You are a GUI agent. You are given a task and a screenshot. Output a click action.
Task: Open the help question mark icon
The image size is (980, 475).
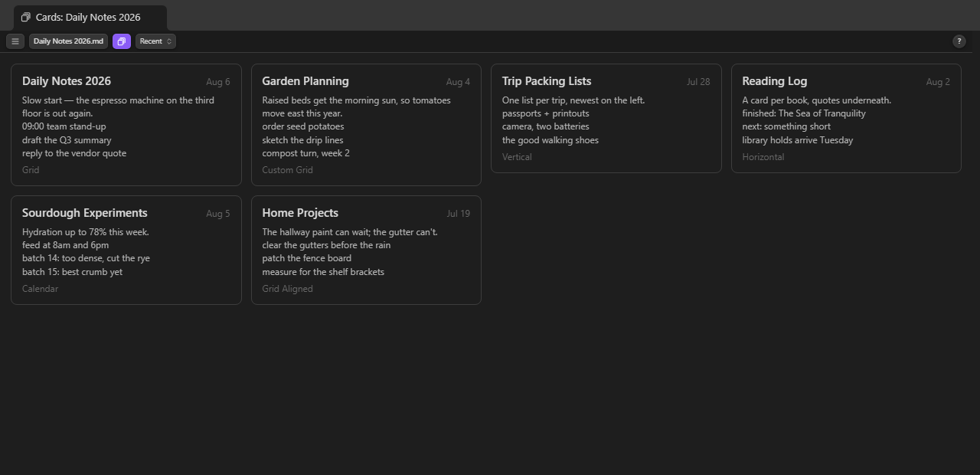(x=959, y=41)
